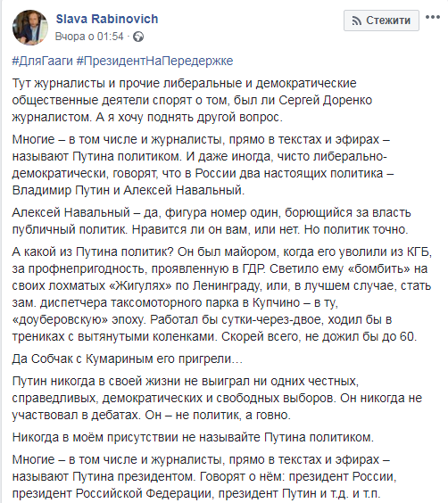Click the paragraph starting Тут журналисты и прочие
This screenshot has height=503, width=448.
192,101
